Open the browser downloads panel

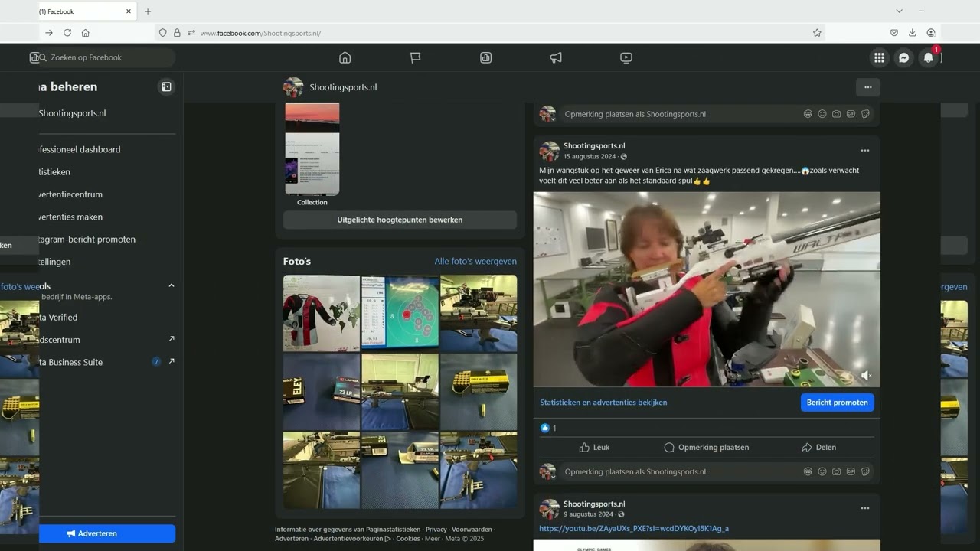point(913,33)
